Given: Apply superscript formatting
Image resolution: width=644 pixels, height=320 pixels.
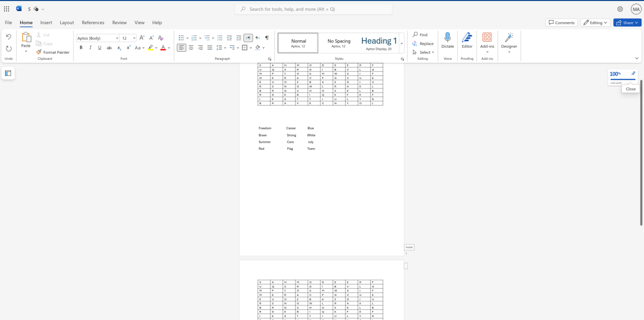Looking at the screenshot, I should click(129, 48).
